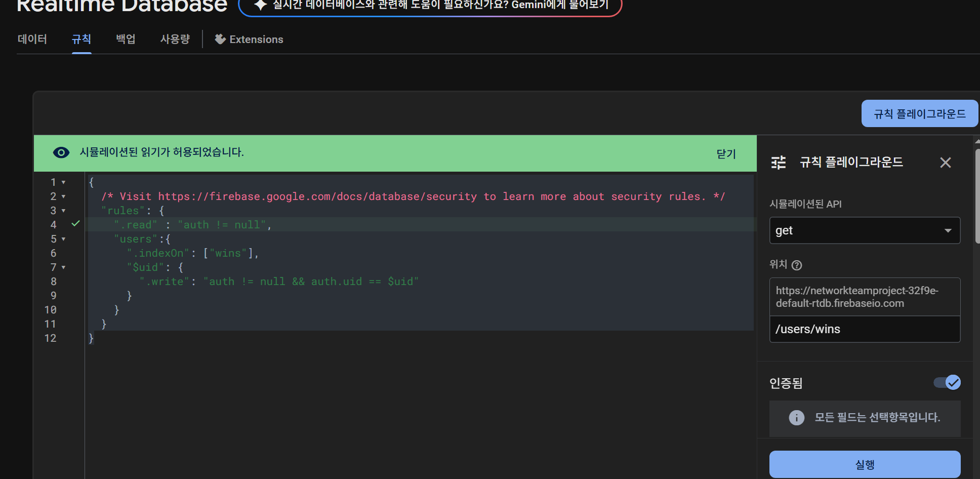Collapse the code fold at line 2
This screenshot has width=980, height=479.
(63, 196)
